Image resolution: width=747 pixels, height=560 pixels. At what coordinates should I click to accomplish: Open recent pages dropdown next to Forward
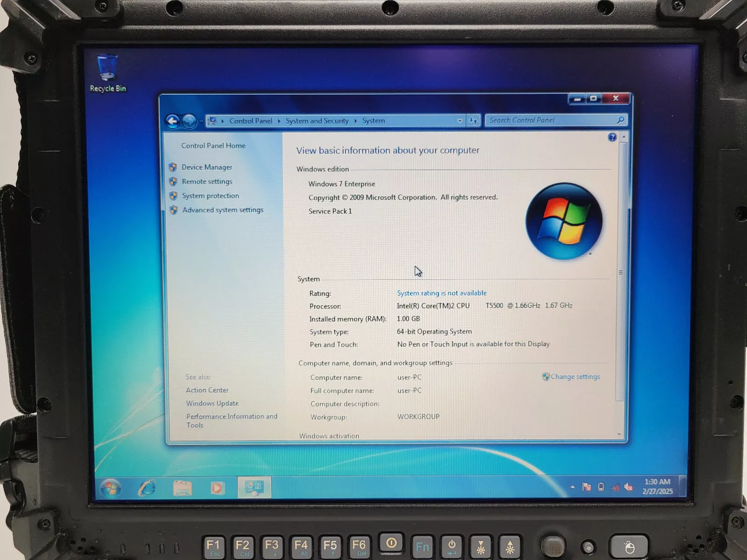(x=201, y=121)
